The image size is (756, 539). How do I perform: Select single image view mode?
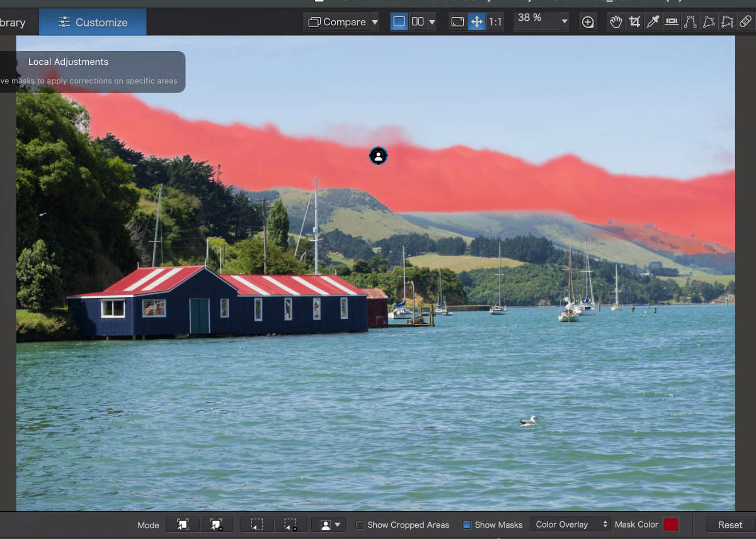click(x=399, y=22)
